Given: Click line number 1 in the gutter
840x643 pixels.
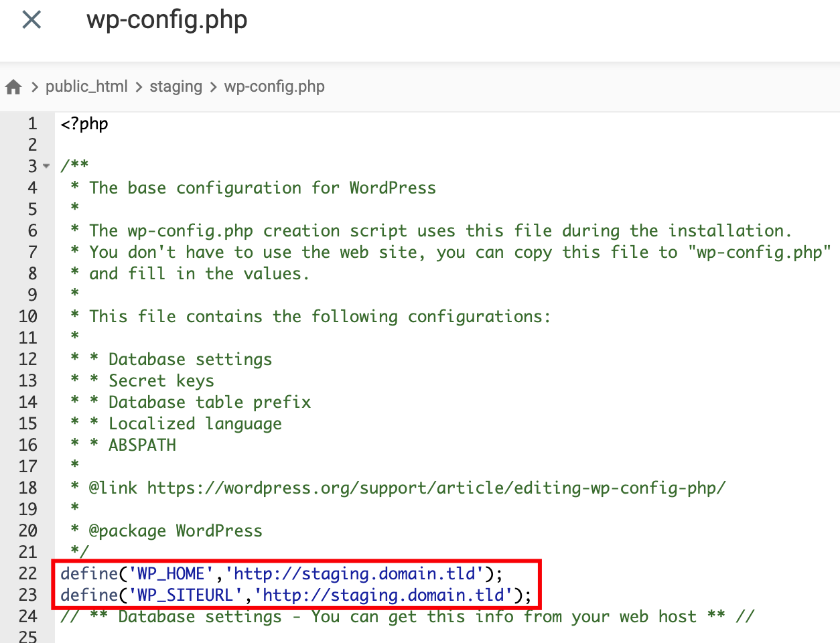Looking at the screenshot, I should (x=32, y=123).
